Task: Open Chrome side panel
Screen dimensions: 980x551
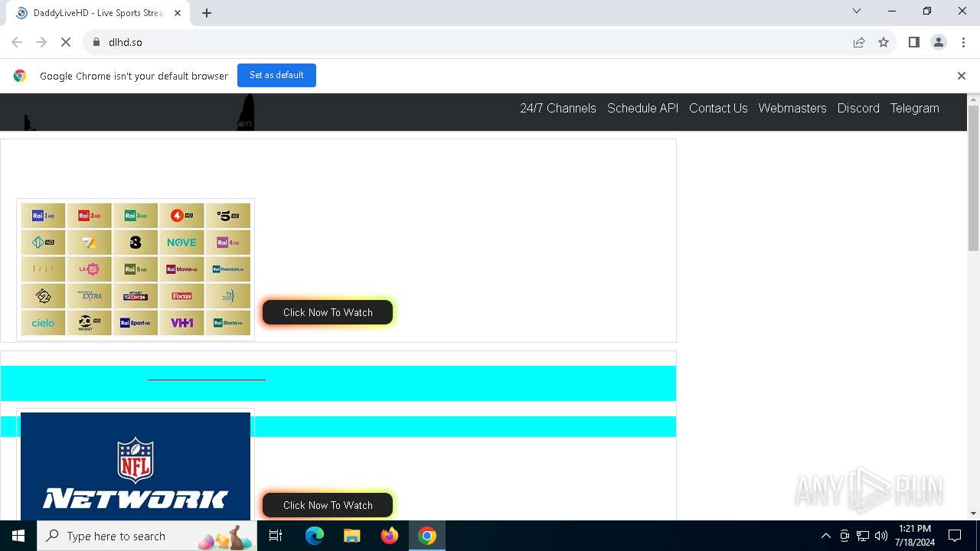Action: [914, 42]
